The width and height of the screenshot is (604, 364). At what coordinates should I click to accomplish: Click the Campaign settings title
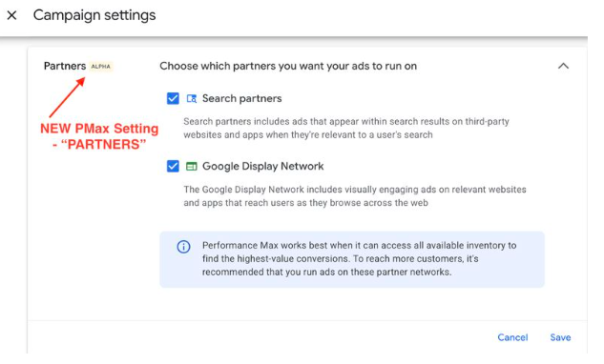(94, 15)
